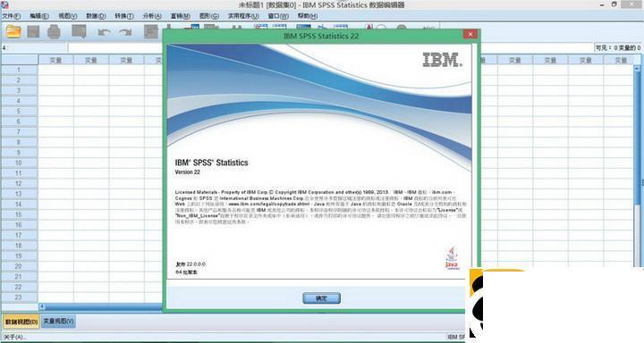Open the 帮助(H) menu
This screenshot has height=343, width=644.
308,16
